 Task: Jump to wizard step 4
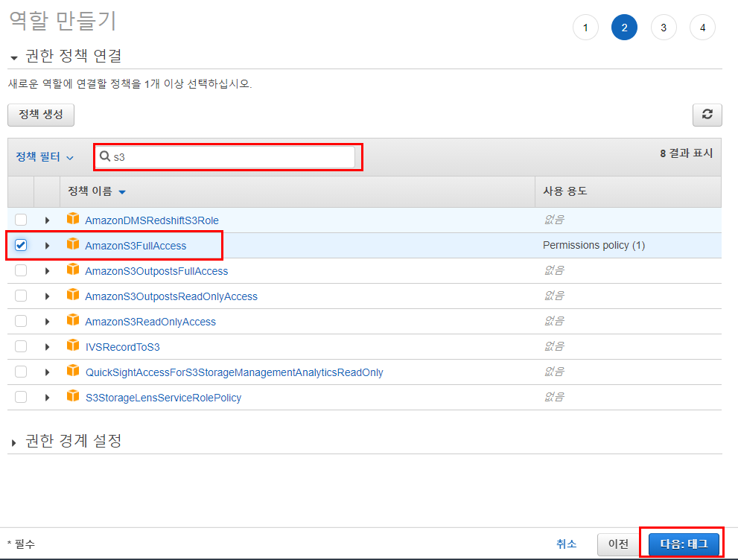click(x=702, y=28)
